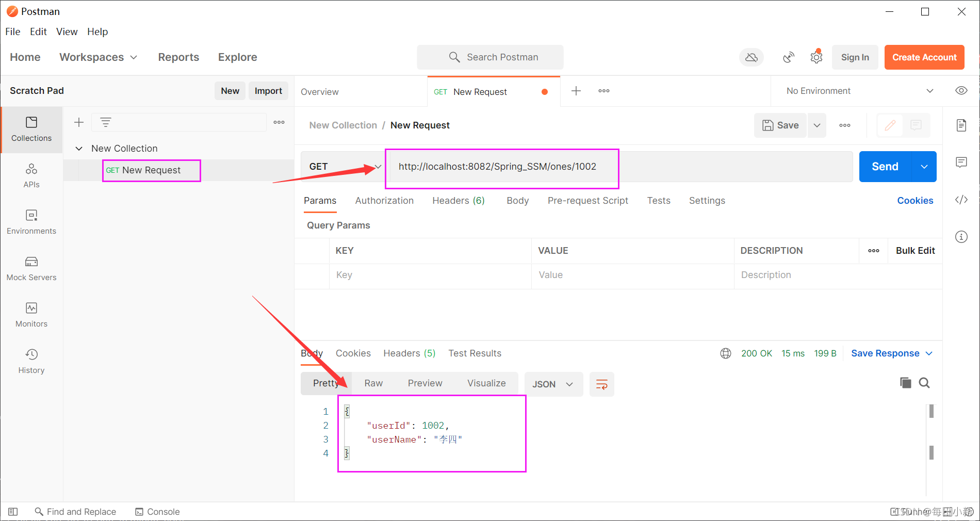
Task: Create a new collection with plus icon
Action: pyautogui.click(x=79, y=122)
